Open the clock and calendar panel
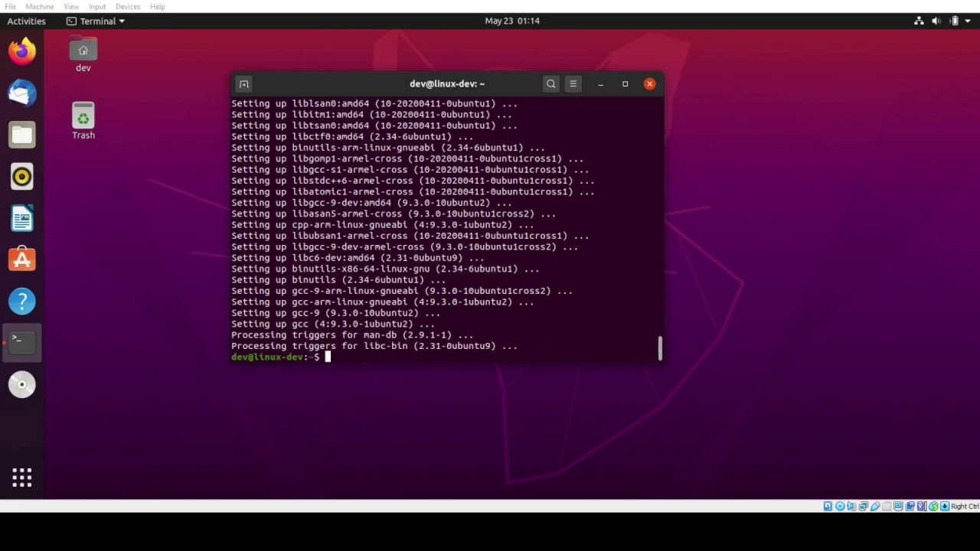 tap(512, 21)
